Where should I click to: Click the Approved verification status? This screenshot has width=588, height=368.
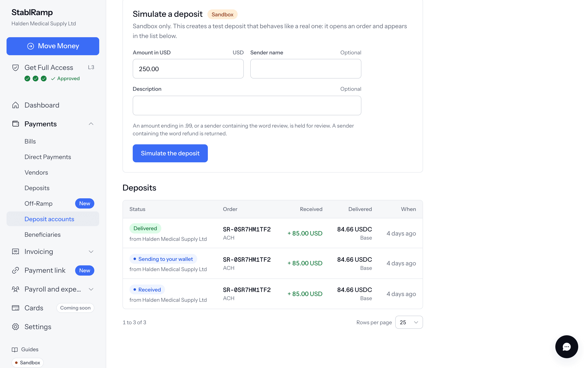tap(65, 78)
